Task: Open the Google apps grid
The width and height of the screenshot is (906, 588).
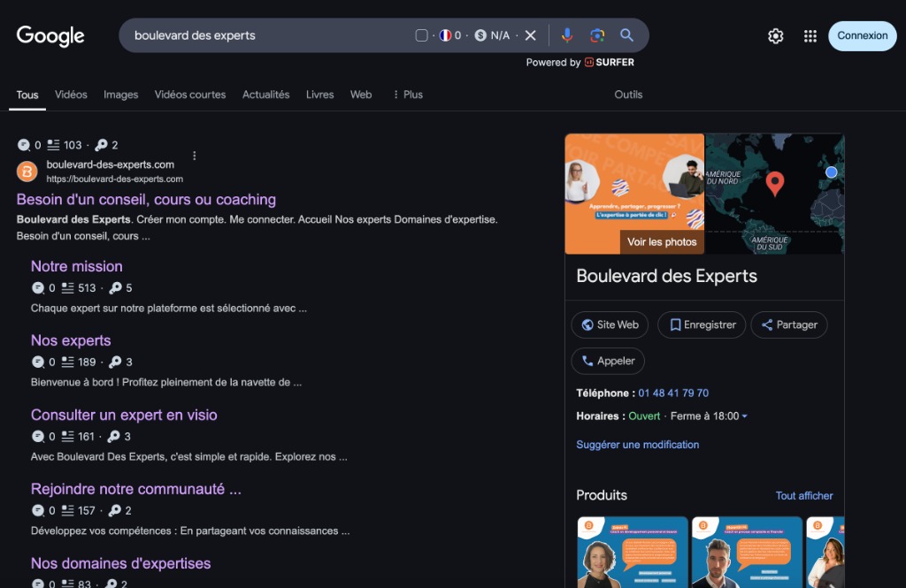Action: click(x=810, y=36)
